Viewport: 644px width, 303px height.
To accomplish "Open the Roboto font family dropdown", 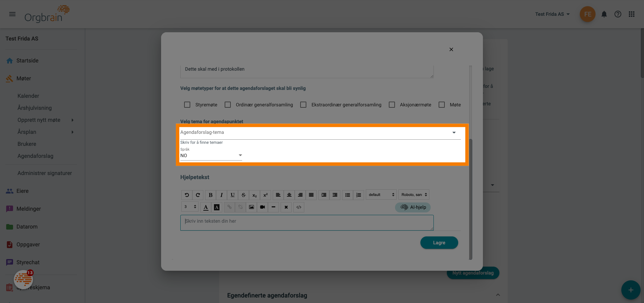I will coord(414,195).
